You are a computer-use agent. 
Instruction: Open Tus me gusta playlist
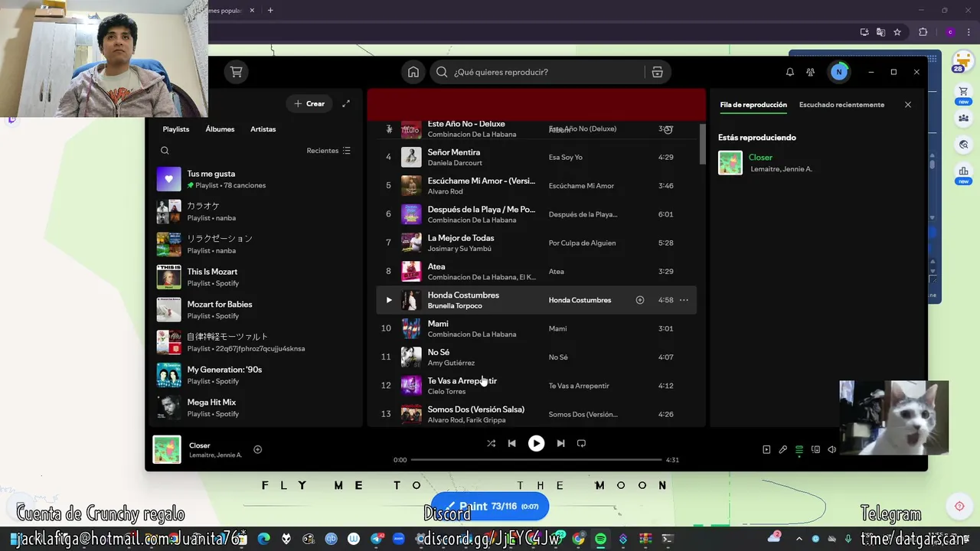[256, 179]
